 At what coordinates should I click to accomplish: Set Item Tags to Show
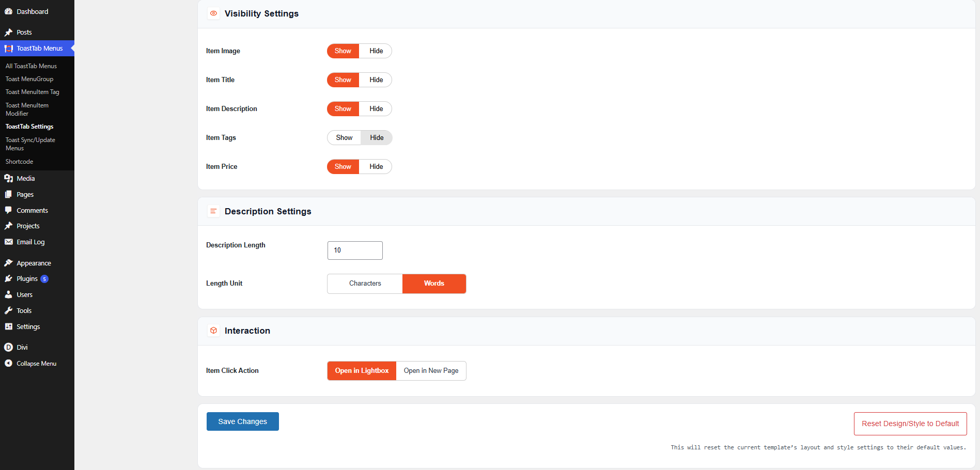click(x=344, y=138)
